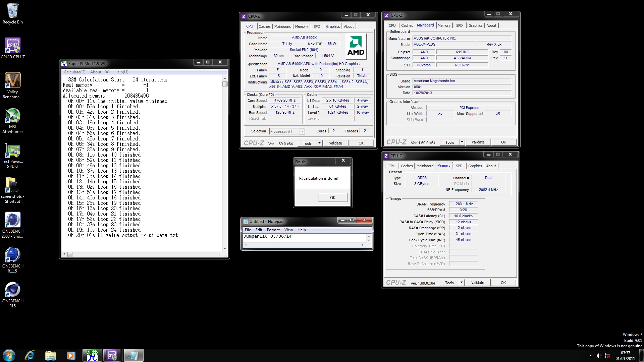The height and width of the screenshot is (362, 644).
Task: Switch to CPU tab in Memory window
Action: click(392, 166)
